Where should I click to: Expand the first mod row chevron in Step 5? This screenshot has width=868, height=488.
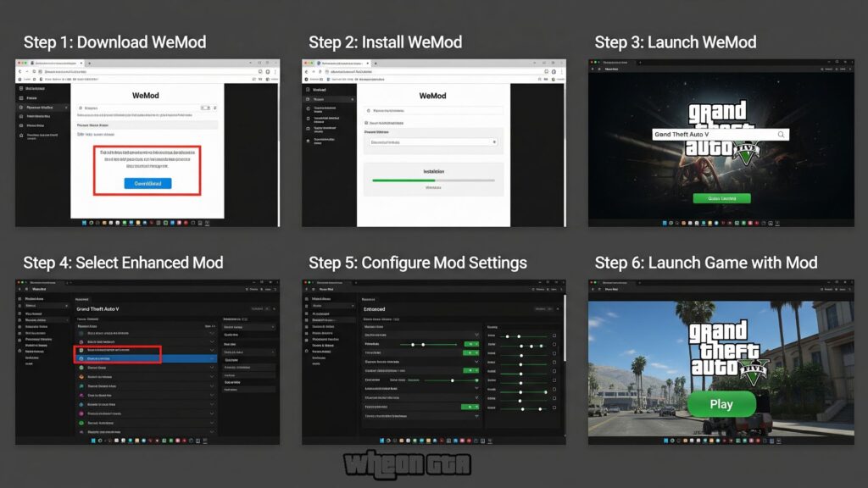477,335
